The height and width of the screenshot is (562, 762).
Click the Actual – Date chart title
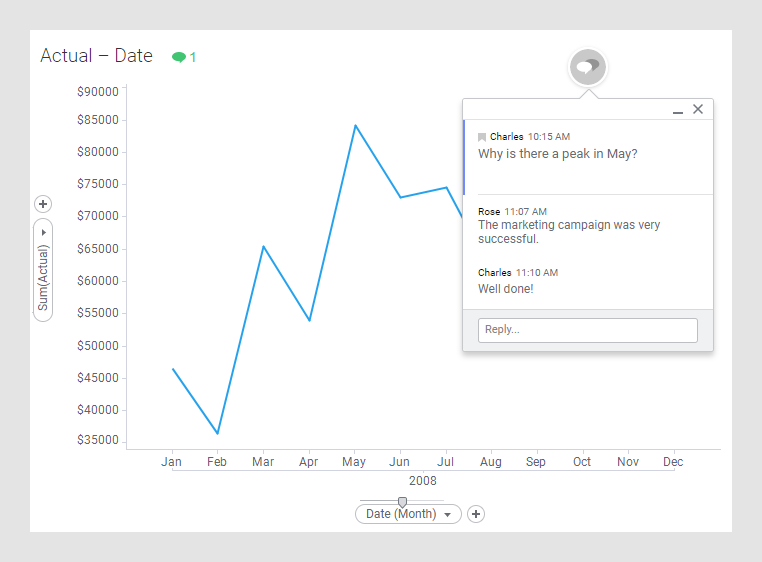pos(96,56)
